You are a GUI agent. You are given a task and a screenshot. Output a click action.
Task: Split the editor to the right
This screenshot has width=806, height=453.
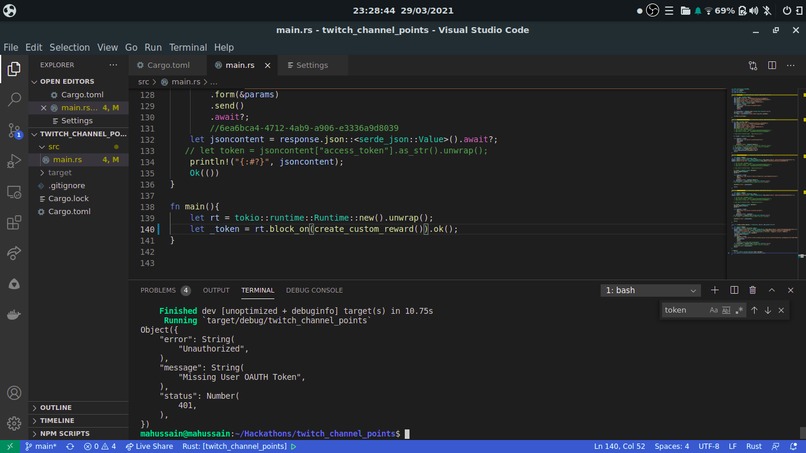(772, 65)
